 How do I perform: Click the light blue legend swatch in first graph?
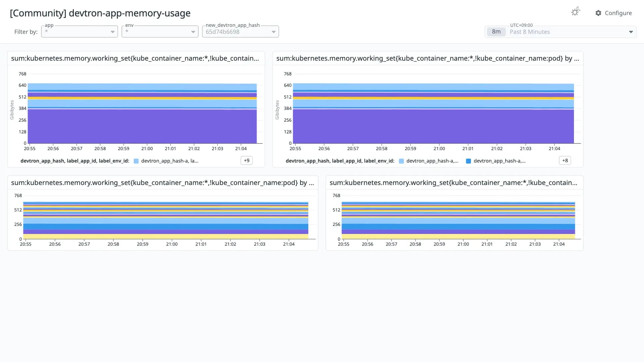(136, 161)
